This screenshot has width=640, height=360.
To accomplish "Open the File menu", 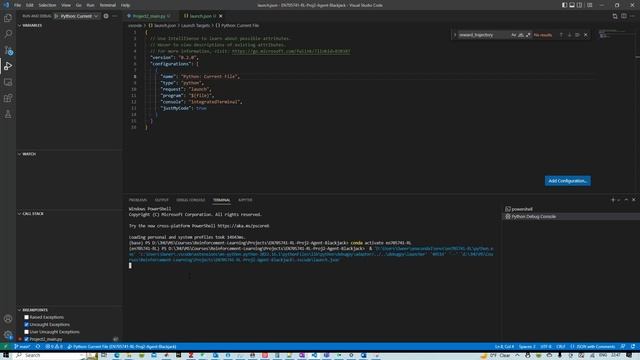I will click(18, 5).
